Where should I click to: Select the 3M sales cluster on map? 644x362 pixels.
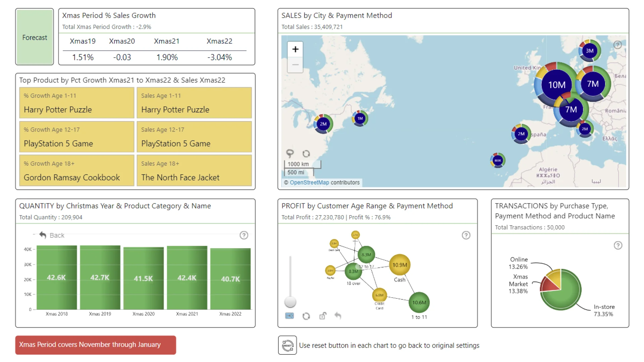point(589,51)
